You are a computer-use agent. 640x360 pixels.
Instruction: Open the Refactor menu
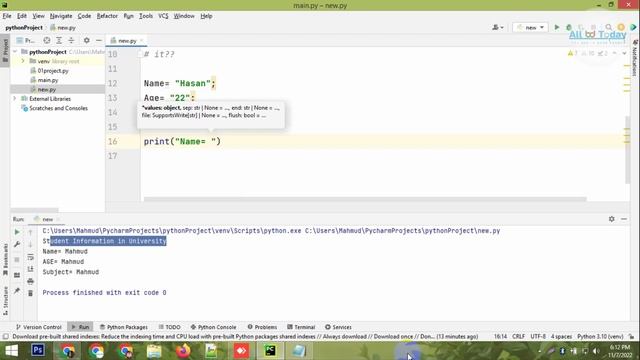coord(107,16)
